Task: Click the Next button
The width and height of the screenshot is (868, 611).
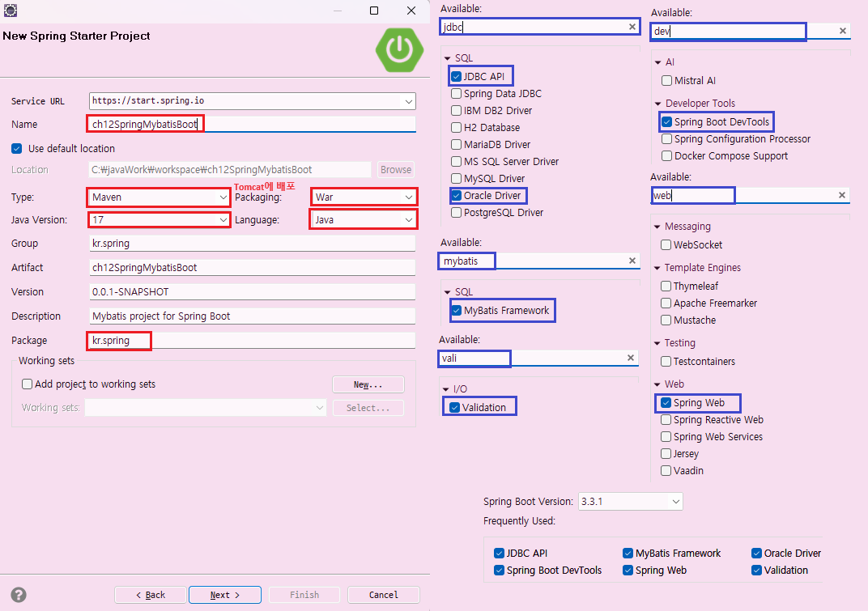Action: tap(225, 595)
